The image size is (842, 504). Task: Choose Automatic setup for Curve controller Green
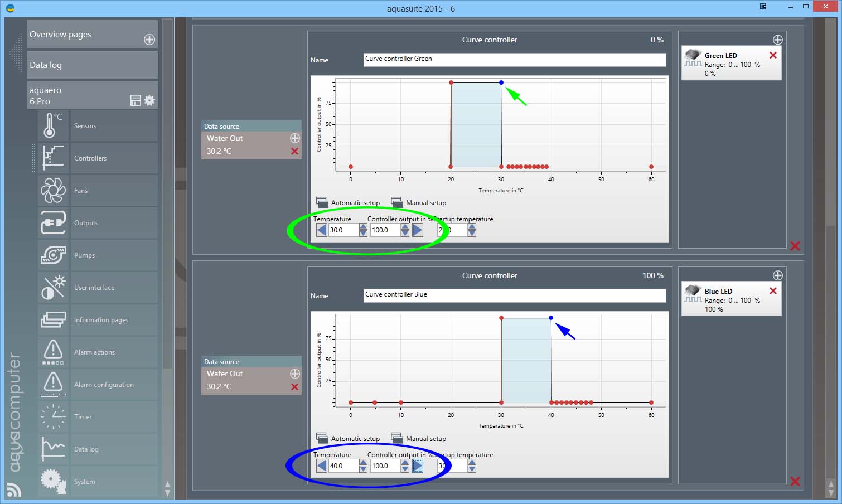pyautogui.click(x=348, y=202)
